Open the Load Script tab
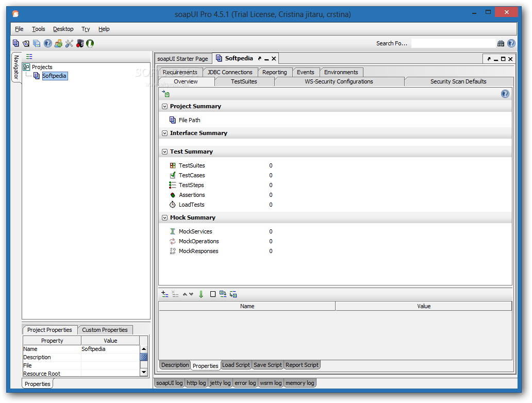 236,365
